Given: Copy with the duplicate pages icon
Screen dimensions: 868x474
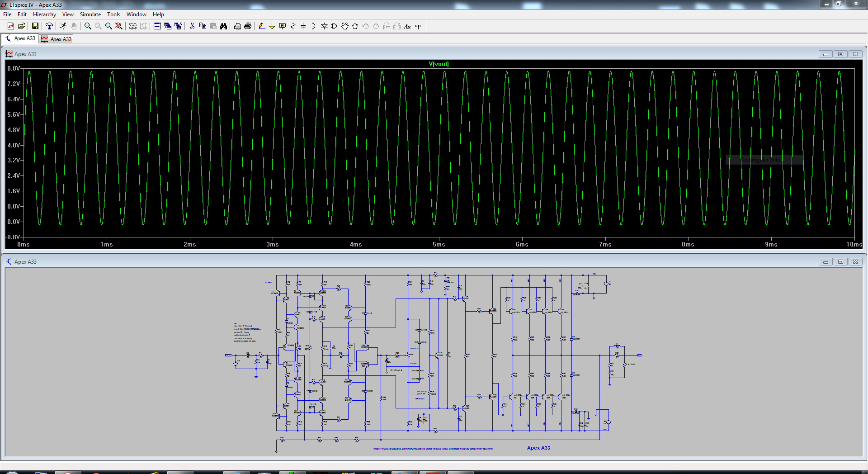Looking at the screenshot, I should [x=203, y=26].
